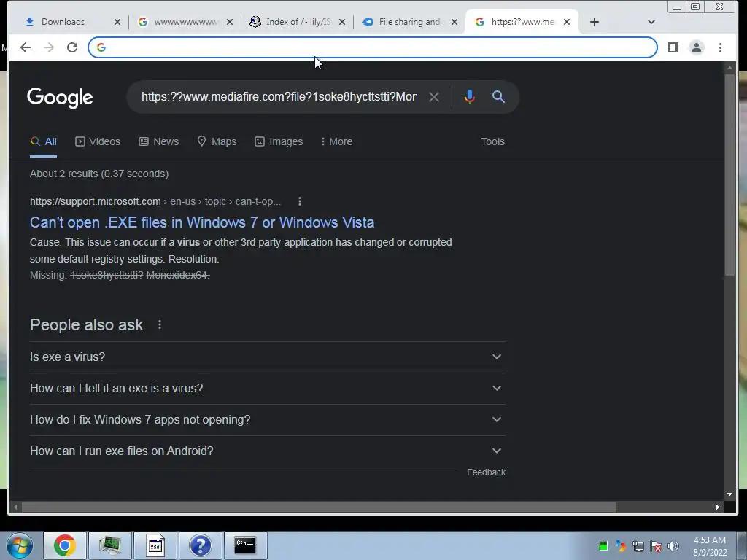Viewport: 747px width, 560px height.
Task: Open search Tools
Action: (x=492, y=141)
